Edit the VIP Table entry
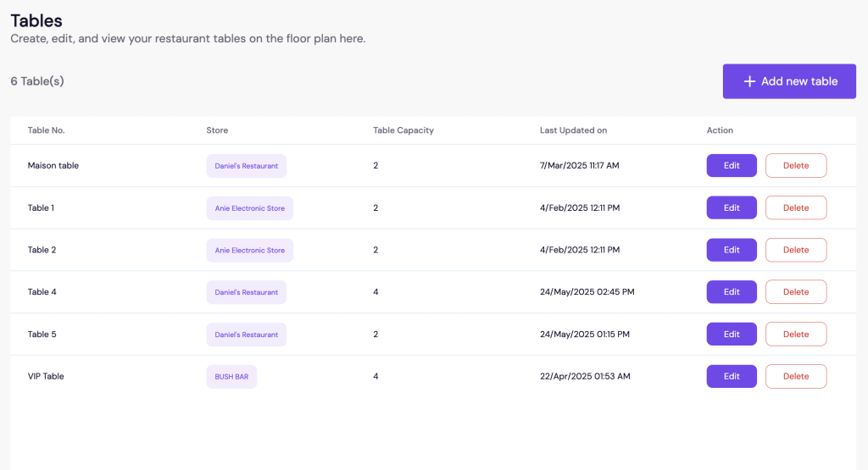868x470 pixels. 732,377
